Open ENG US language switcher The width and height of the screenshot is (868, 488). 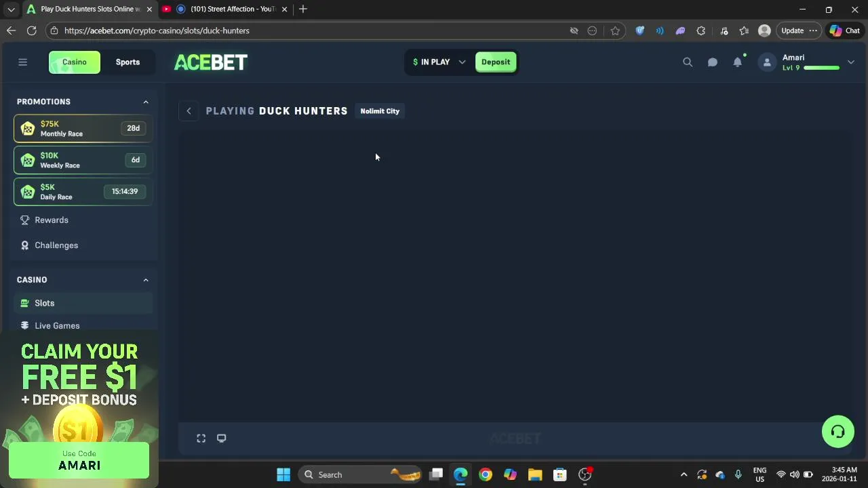point(759,474)
